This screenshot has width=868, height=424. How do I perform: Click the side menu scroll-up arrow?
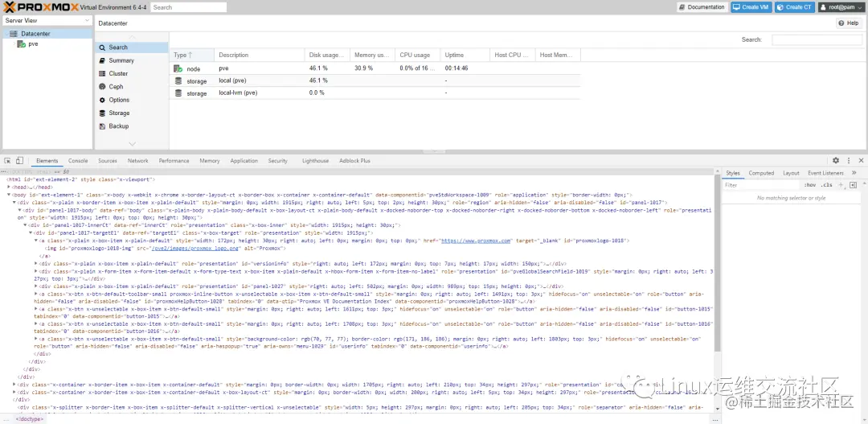click(132, 37)
